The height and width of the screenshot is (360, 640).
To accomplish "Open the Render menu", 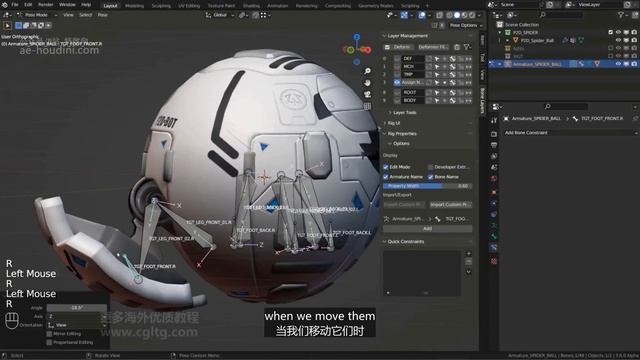I will click(46, 4).
